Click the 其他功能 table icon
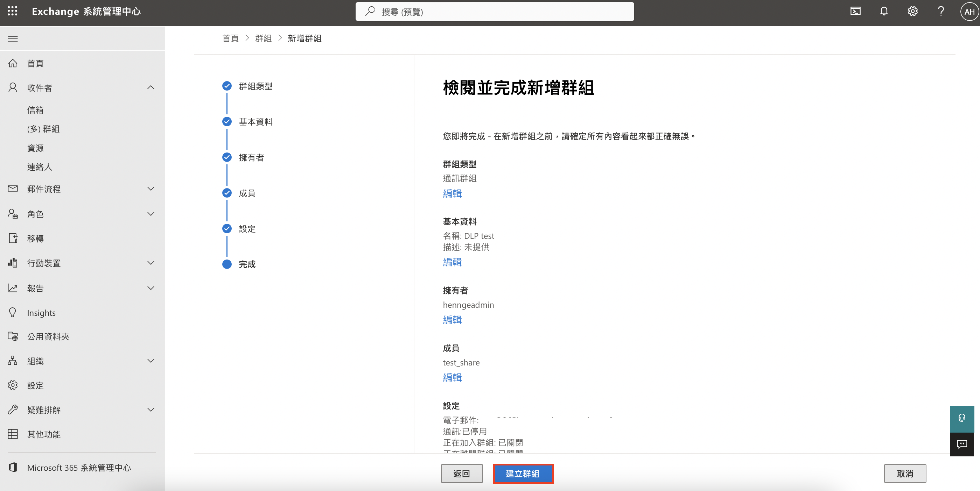Image resolution: width=980 pixels, height=491 pixels. (x=13, y=434)
